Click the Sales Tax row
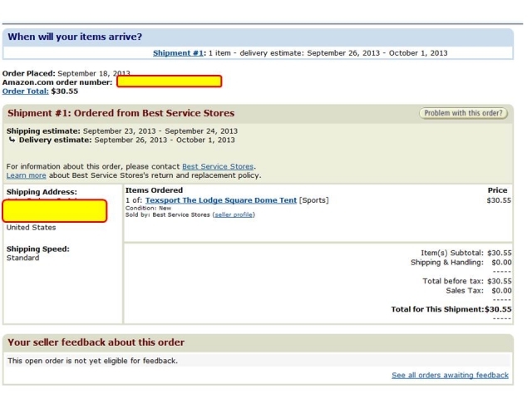The image size is (532, 399). 479,291
